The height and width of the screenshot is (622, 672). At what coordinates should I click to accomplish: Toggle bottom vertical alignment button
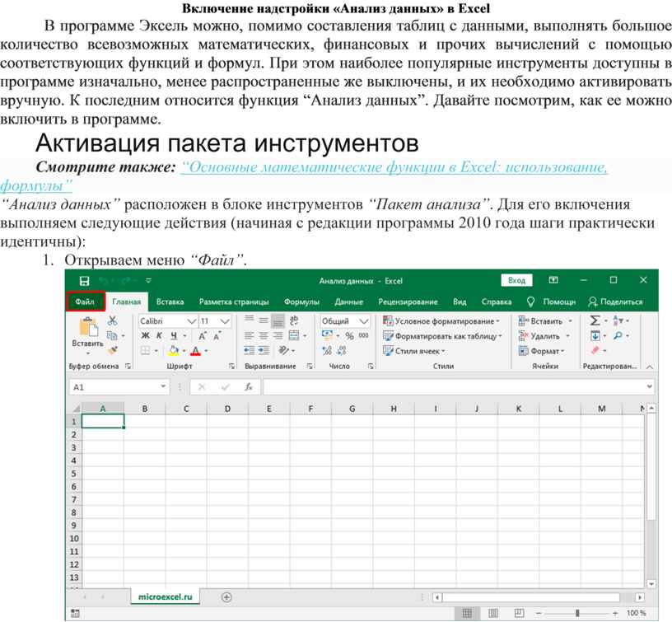coord(278,320)
